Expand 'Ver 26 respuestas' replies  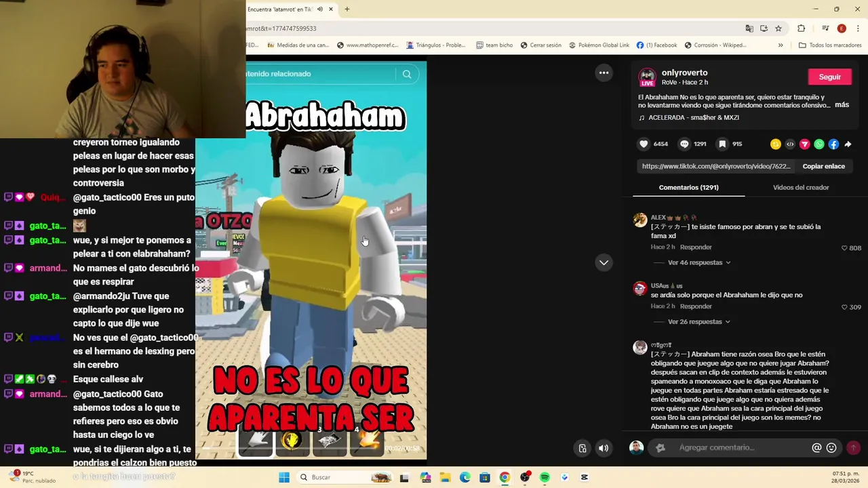tap(699, 322)
